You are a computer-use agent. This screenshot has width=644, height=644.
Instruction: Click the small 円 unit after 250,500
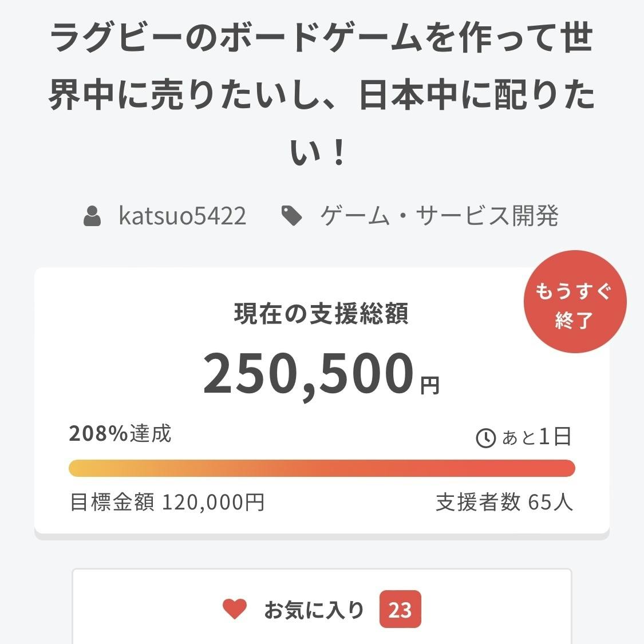[x=430, y=386]
